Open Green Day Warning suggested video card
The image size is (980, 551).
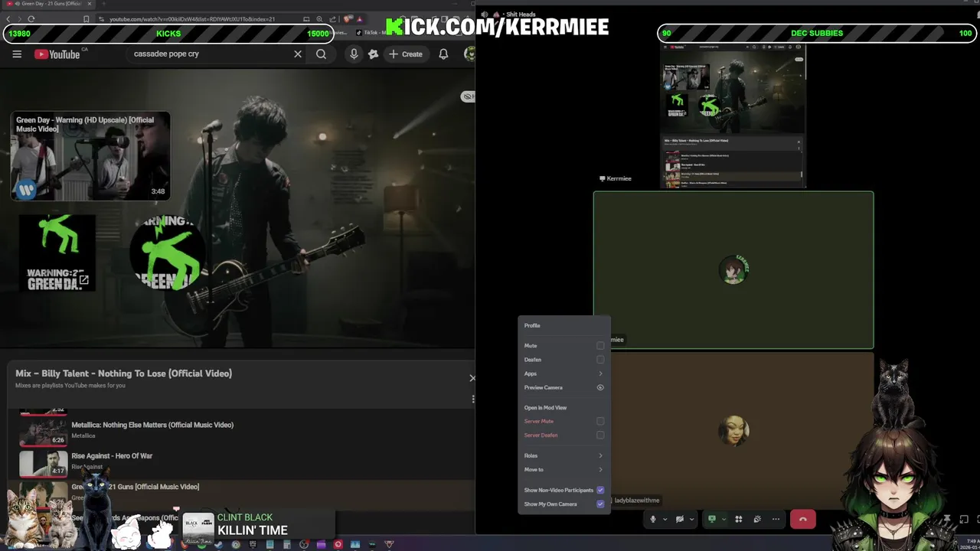pyautogui.click(x=90, y=157)
